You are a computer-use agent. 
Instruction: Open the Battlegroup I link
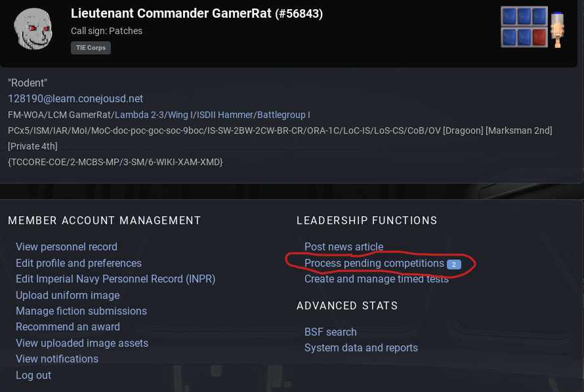283,115
